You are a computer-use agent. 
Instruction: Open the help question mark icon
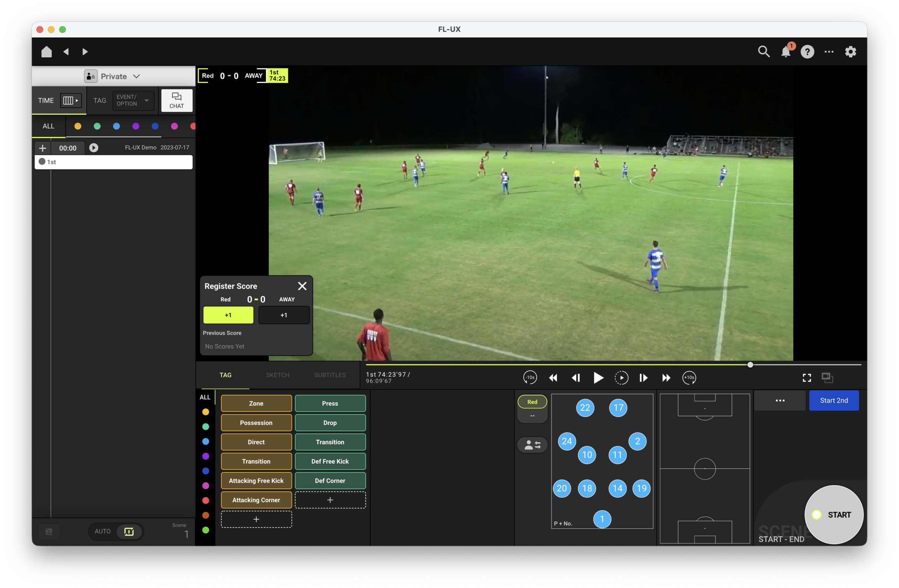tap(807, 52)
